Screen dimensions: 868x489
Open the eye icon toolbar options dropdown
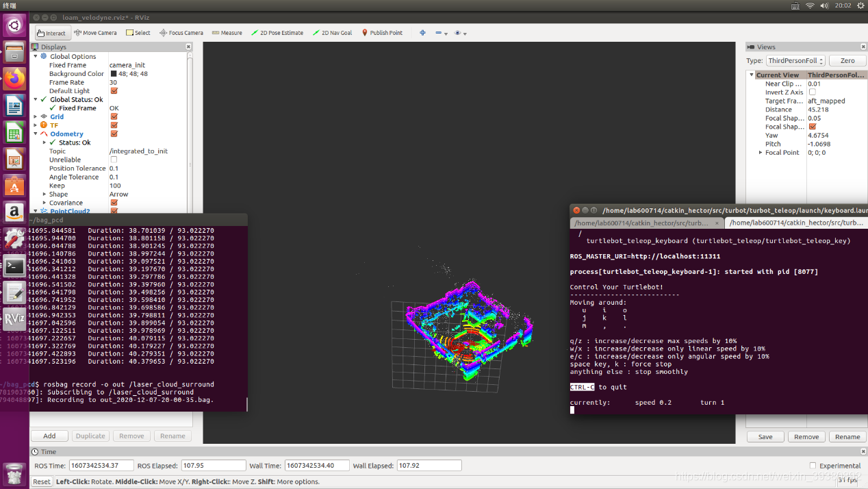(461, 33)
